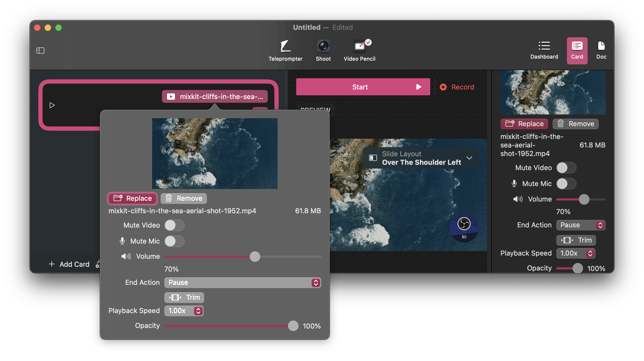Click the cliffs video thumbnail in popover

215,153
